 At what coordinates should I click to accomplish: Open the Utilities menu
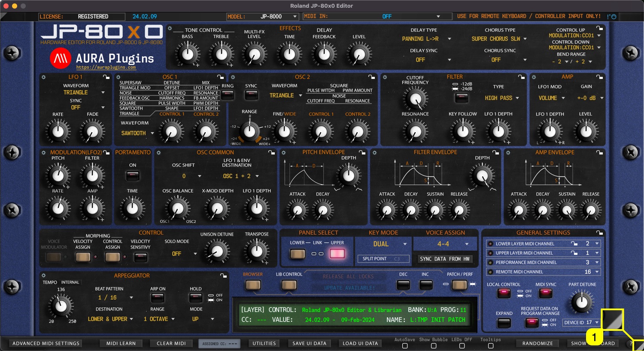pos(264,343)
